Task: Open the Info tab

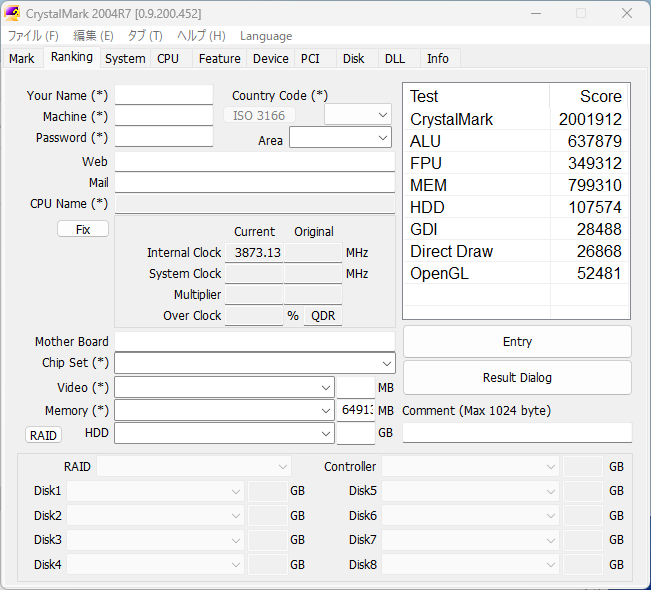Action: [x=438, y=58]
